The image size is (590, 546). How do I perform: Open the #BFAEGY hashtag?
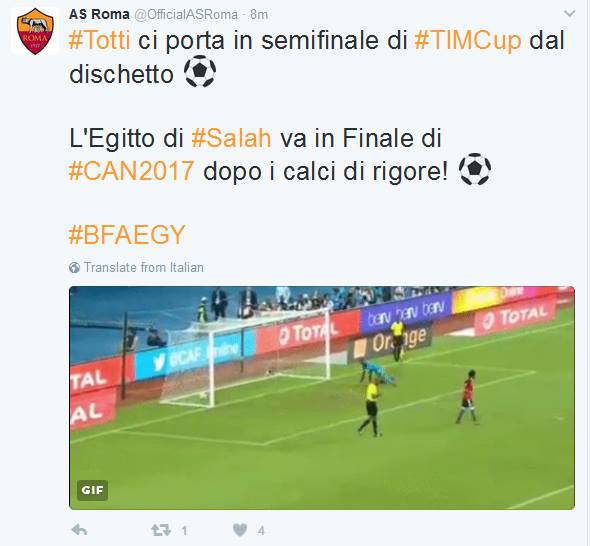point(127,235)
